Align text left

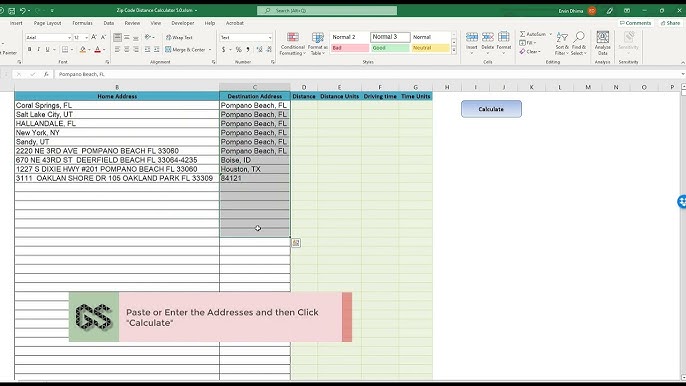point(117,49)
